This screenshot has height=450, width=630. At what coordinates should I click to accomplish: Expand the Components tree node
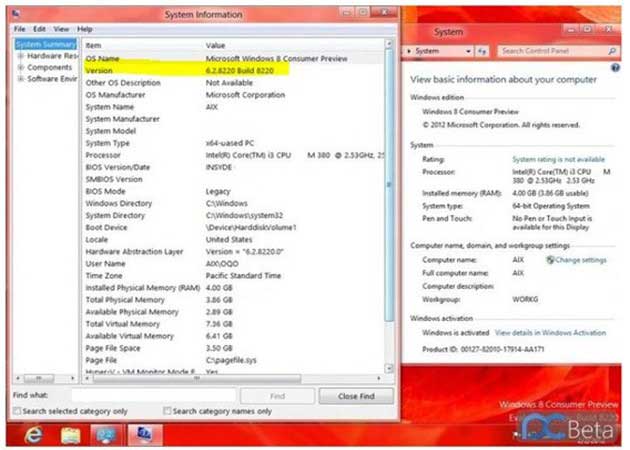(x=19, y=67)
